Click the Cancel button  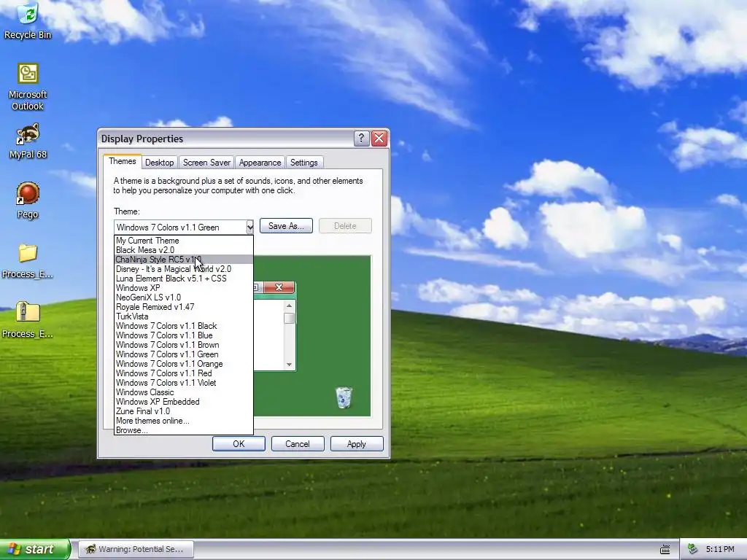pos(298,444)
